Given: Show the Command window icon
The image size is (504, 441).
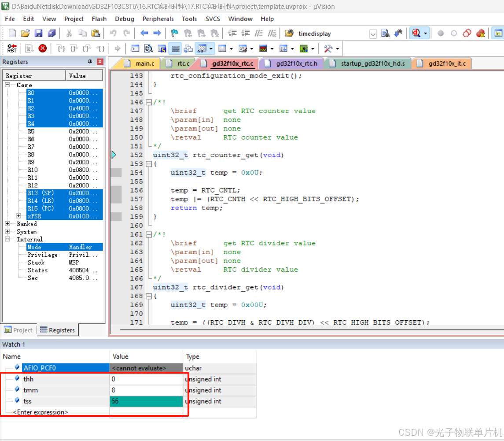Looking at the screenshot, I should [x=136, y=48].
